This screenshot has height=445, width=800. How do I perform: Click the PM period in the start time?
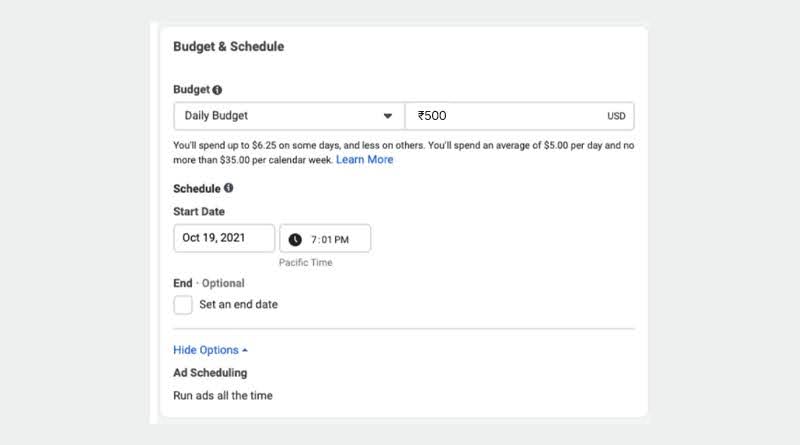tap(342, 239)
